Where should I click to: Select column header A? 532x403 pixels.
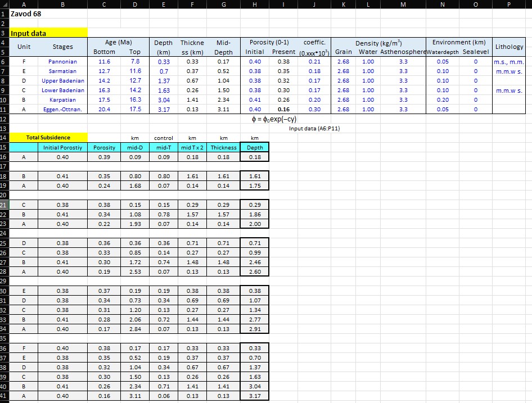24,4
